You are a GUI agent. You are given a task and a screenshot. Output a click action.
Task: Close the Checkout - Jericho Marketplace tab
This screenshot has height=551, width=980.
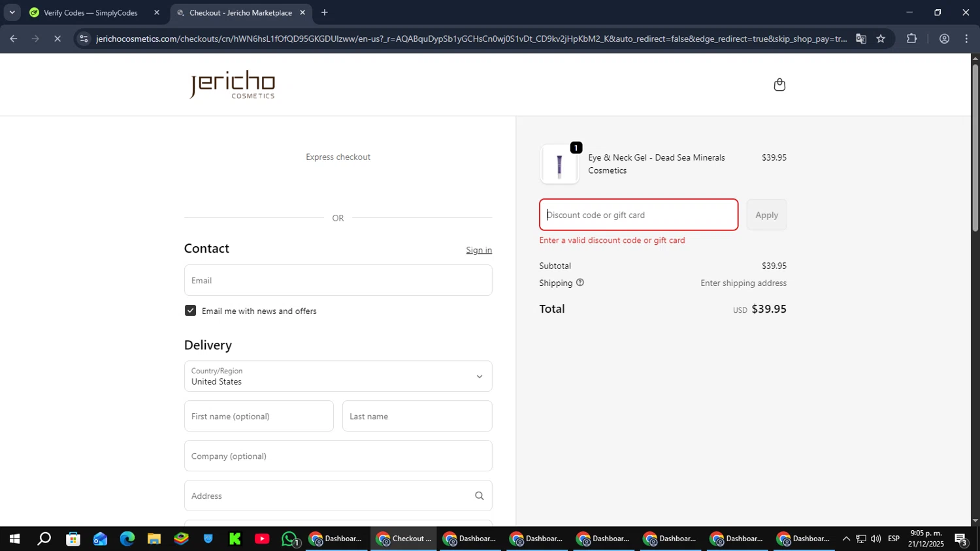302,12
